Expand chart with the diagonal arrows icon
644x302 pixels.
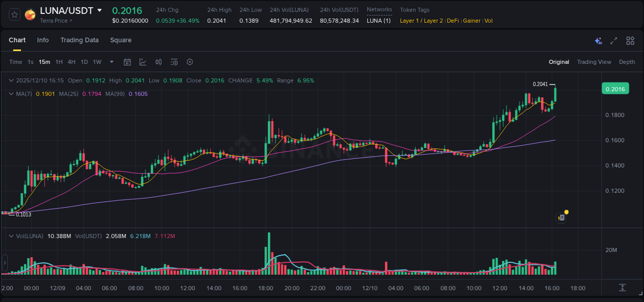pyautogui.click(x=614, y=40)
